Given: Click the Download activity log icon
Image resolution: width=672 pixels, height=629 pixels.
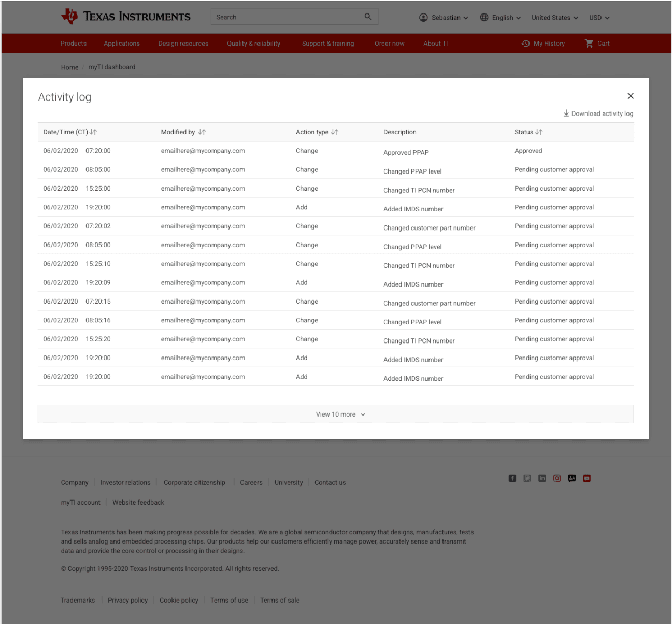Looking at the screenshot, I should [566, 113].
